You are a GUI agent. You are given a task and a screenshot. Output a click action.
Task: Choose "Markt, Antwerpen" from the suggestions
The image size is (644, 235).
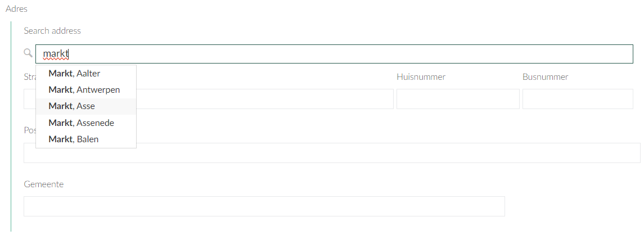pos(85,90)
